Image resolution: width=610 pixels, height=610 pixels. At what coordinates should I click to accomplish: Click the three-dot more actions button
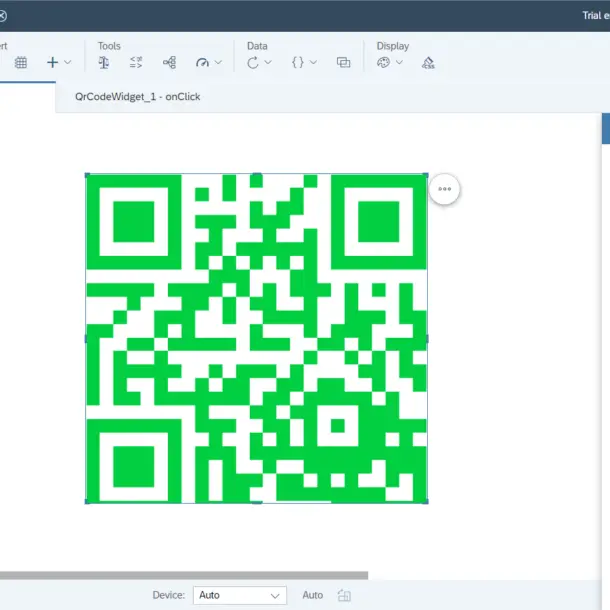click(444, 189)
